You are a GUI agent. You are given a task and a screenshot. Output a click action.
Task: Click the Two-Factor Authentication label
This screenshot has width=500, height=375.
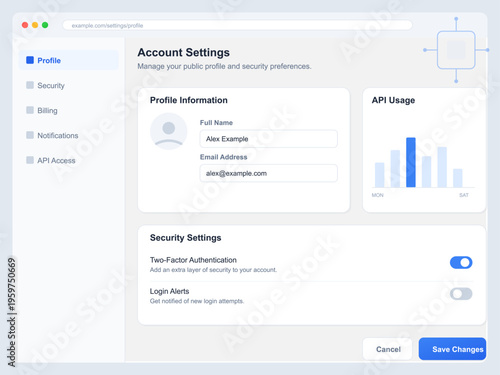[x=193, y=260]
